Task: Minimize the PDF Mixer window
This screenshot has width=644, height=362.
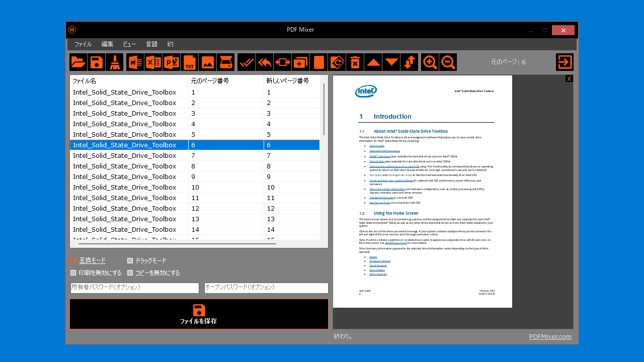Action: pos(531,30)
